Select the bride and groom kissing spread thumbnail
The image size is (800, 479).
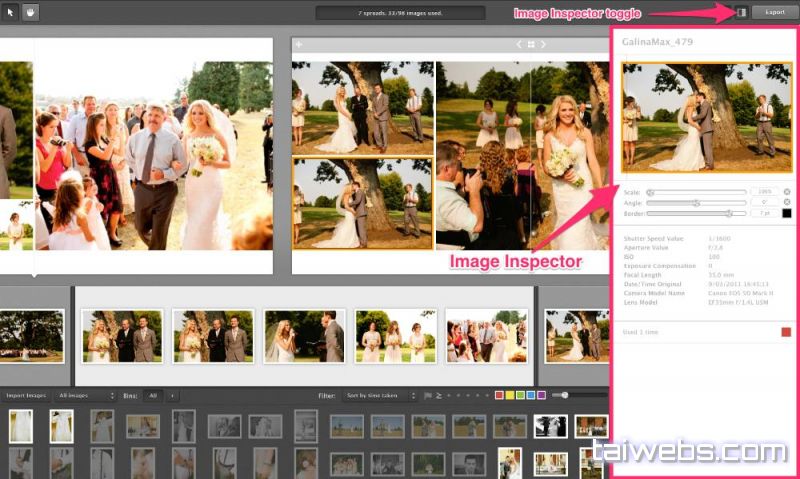[305, 336]
